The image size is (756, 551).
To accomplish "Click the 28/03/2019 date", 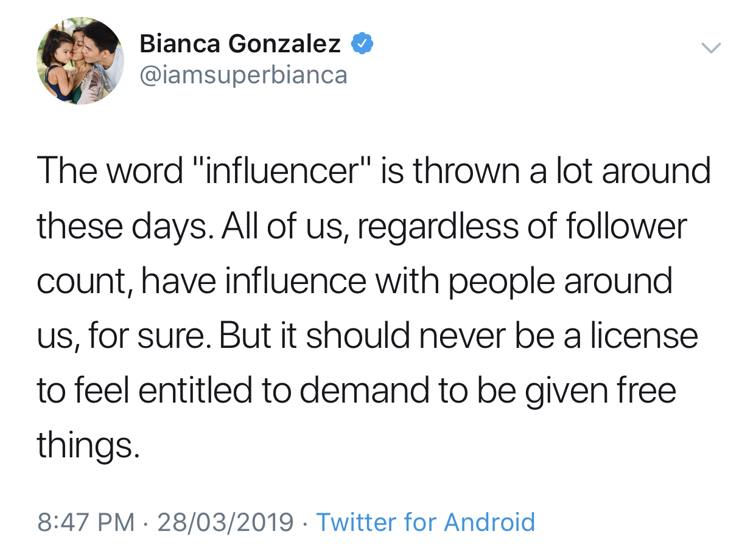I will 226,522.
